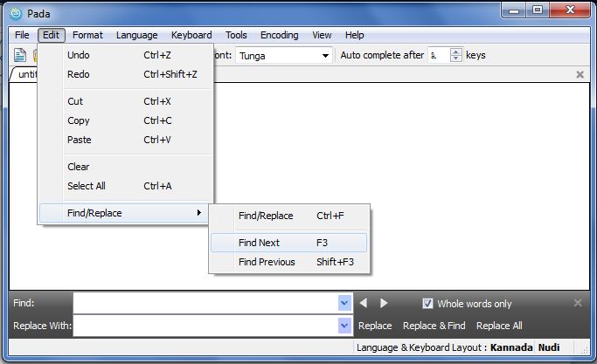Open the Format menu

coord(87,35)
